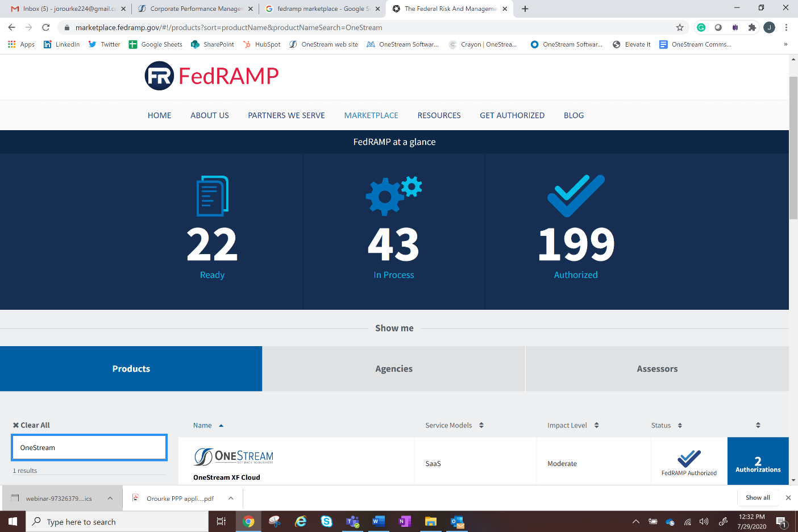Image resolution: width=798 pixels, height=532 pixels.
Task: Click the FedRAMP Authorized status checkmark
Action: point(689,458)
